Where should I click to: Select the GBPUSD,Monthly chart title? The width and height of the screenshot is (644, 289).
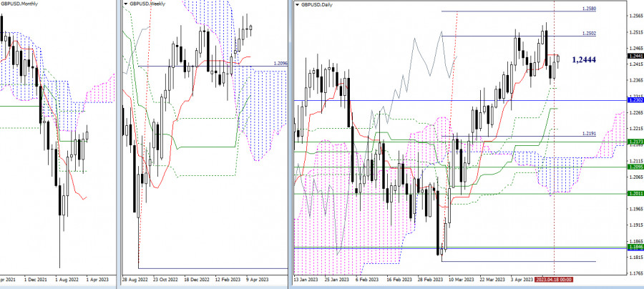click(19, 2)
